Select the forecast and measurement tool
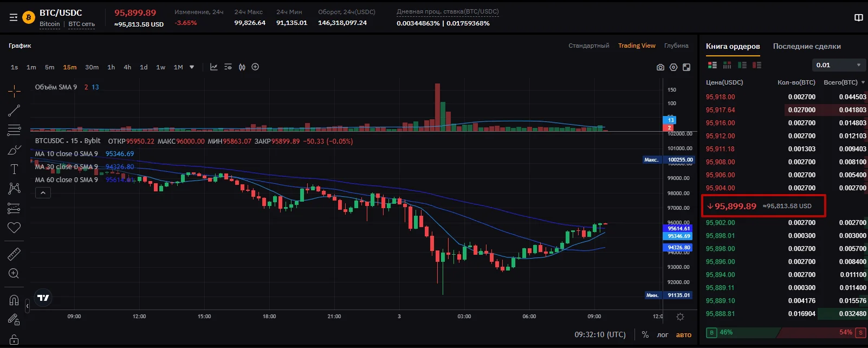The height and width of the screenshot is (348, 868). point(14,208)
